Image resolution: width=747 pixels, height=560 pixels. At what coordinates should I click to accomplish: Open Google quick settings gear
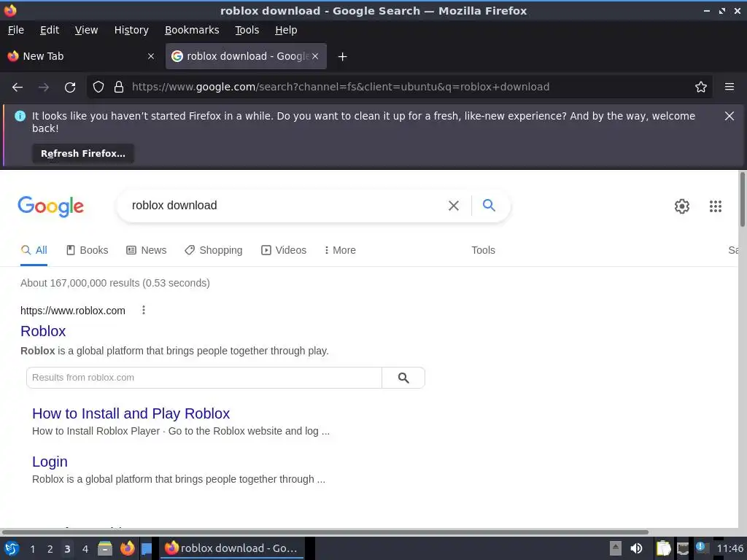[x=682, y=206]
